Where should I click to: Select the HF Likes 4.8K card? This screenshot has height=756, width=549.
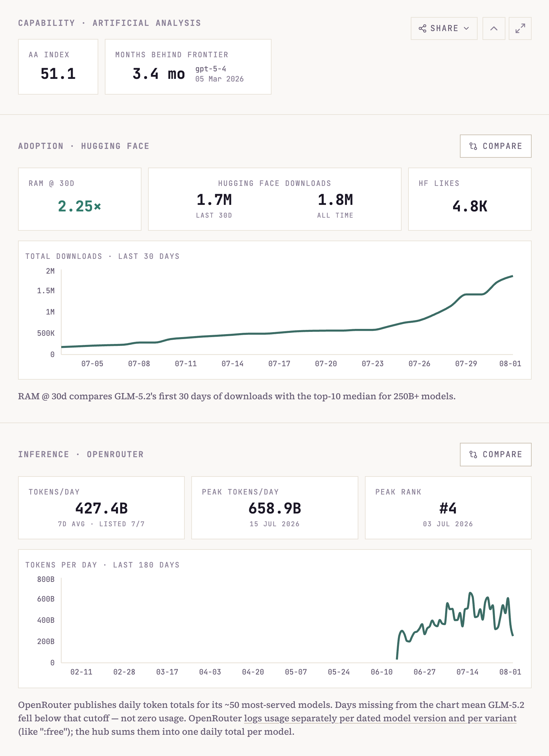click(470, 199)
